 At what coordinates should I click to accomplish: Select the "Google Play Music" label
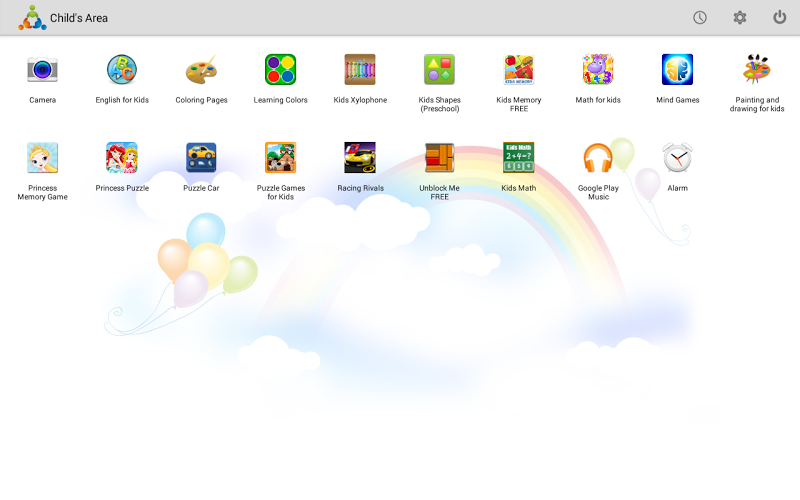click(x=598, y=192)
